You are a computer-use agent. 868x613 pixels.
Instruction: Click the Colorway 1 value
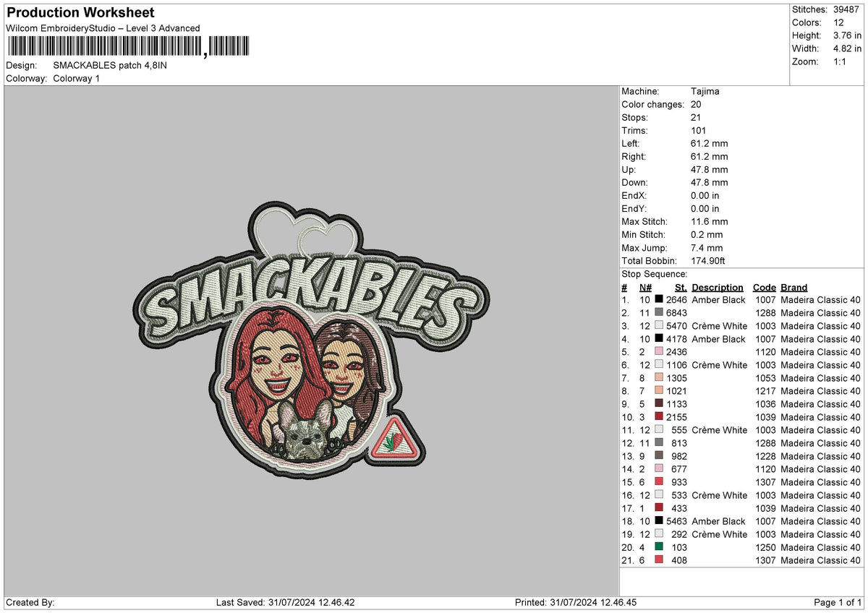point(77,77)
